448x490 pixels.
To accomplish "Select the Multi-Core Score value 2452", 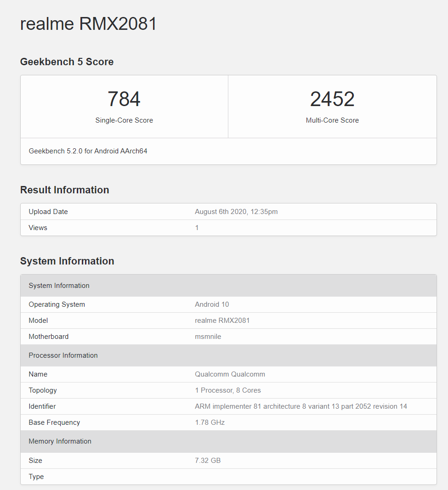I will 332,99.
